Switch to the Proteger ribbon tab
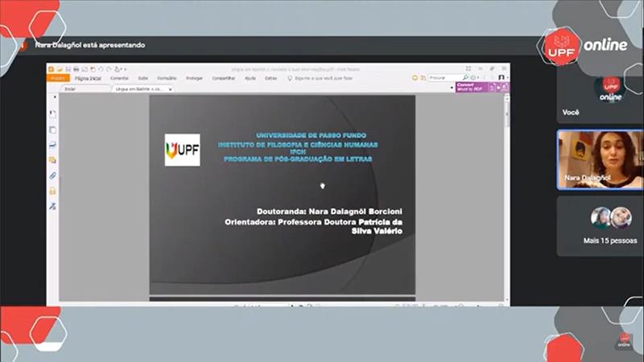 pos(194,78)
